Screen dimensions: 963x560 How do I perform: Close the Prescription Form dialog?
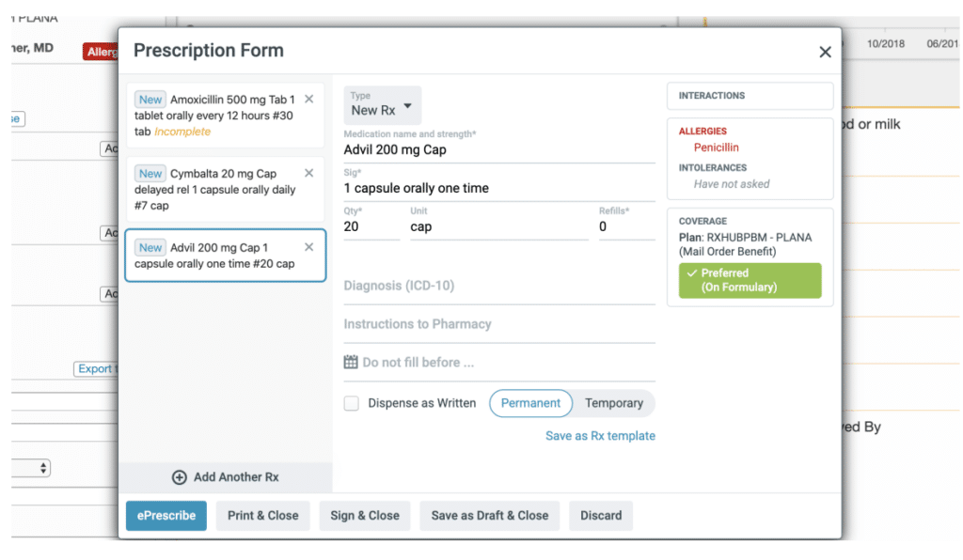pos(825,52)
